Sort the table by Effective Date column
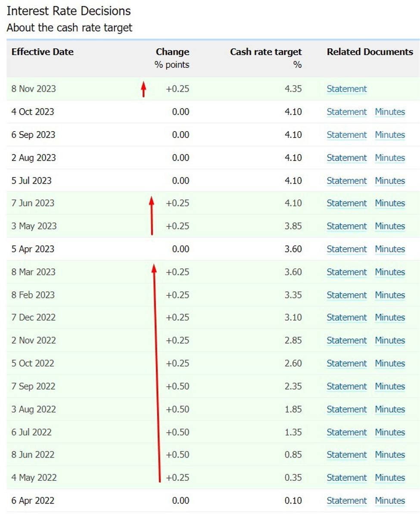420x514 pixels. click(x=43, y=52)
